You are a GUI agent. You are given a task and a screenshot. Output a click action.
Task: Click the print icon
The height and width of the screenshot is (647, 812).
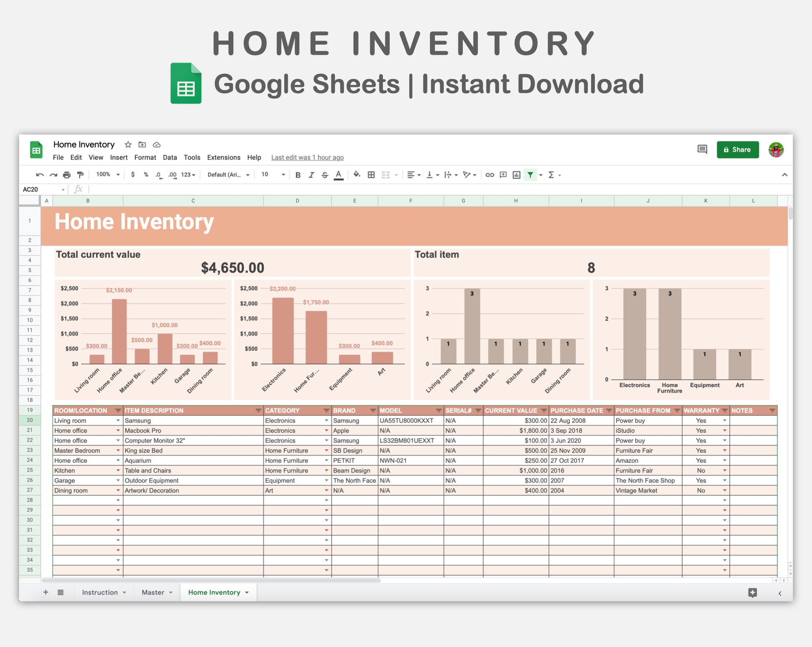67,175
